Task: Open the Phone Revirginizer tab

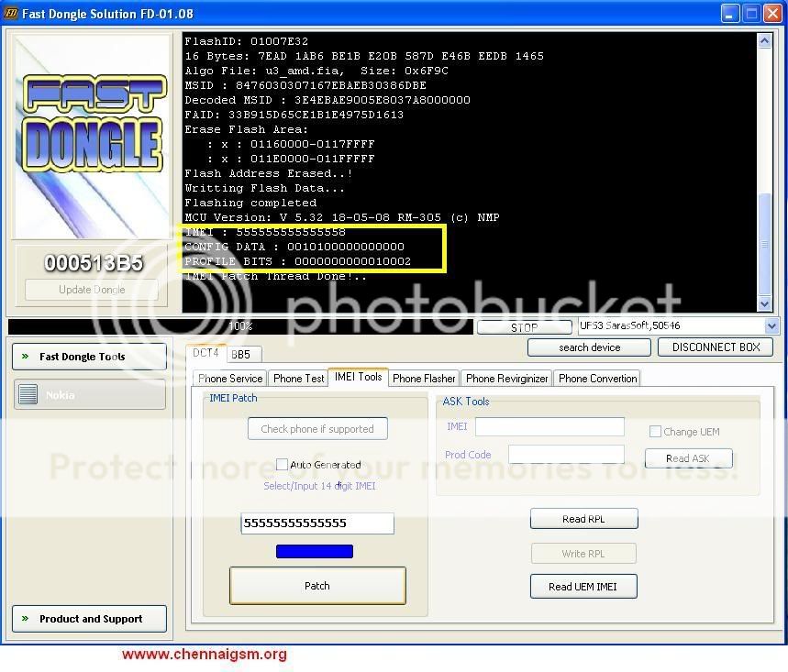Action: 506,379
